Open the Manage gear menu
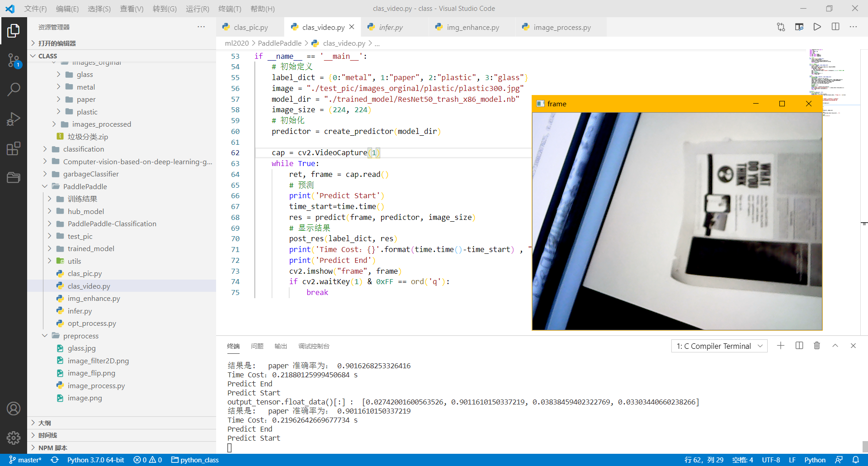 [14, 437]
